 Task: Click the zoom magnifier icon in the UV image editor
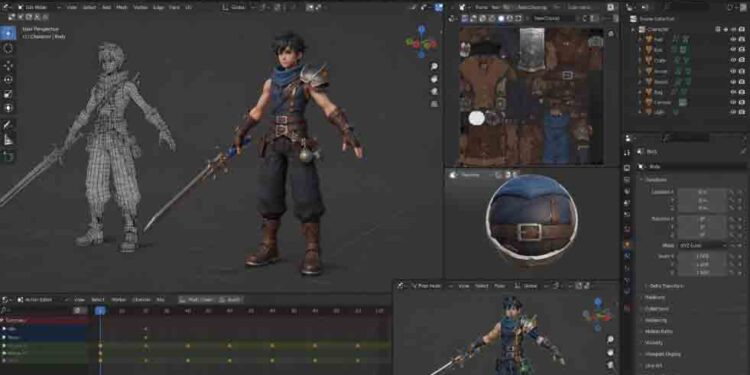pos(611,34)
